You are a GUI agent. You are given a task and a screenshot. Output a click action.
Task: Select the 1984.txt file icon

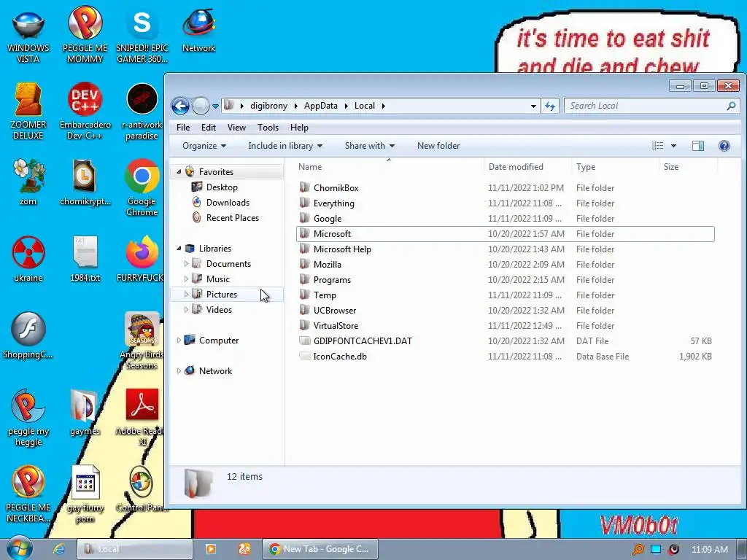pyautogui.click(x=85, y=259)
